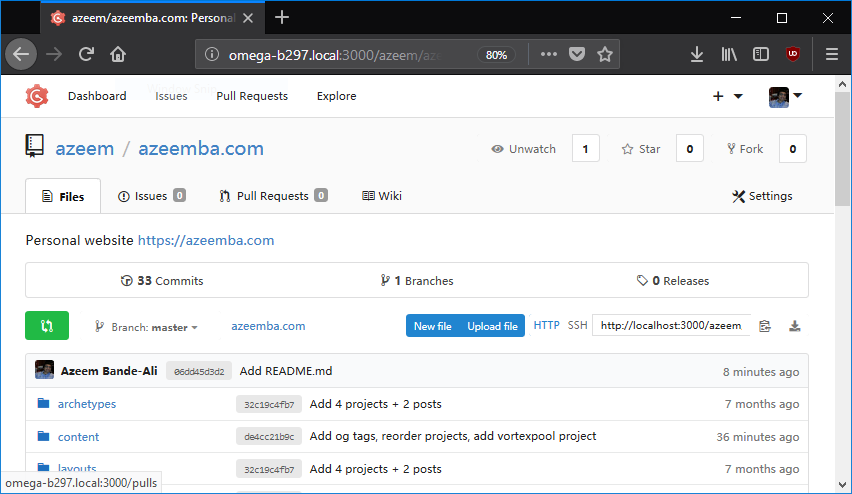Open the content folder

coord(78,436)
